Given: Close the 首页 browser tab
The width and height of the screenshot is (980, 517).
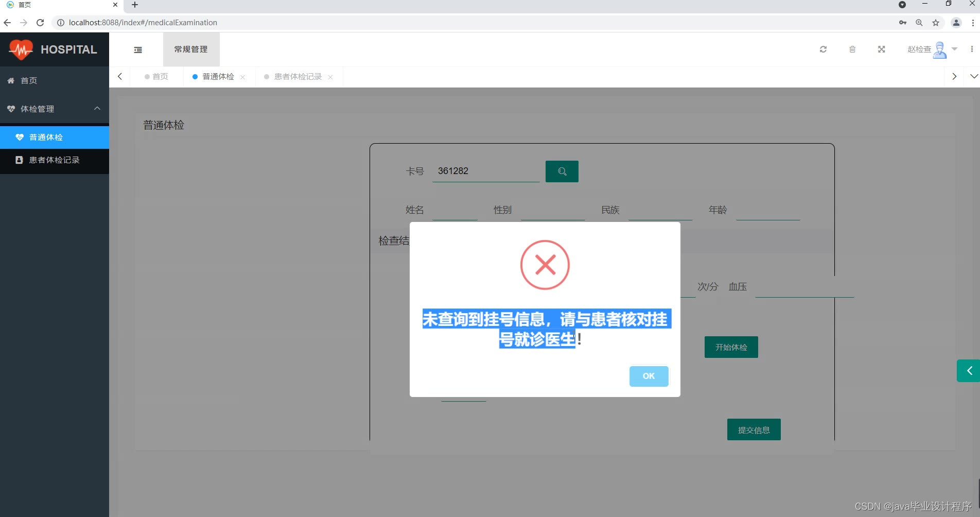Looking at the screenshot, I should 115,5.
